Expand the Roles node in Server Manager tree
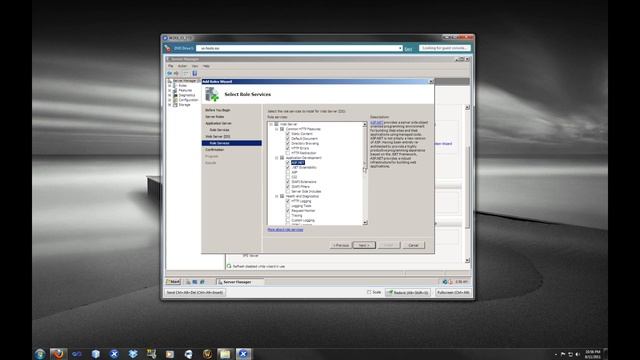Viewport: 640px width, 360px height. [x=170, y=86]
